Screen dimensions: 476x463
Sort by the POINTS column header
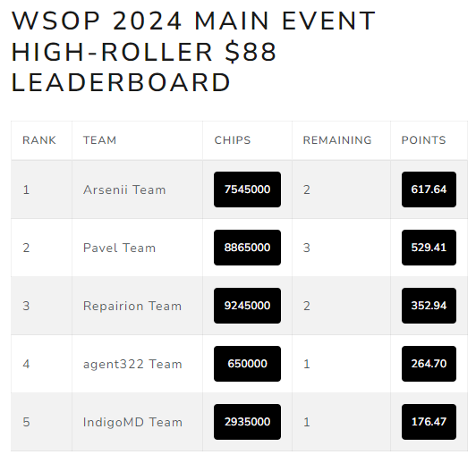point(423,140)
